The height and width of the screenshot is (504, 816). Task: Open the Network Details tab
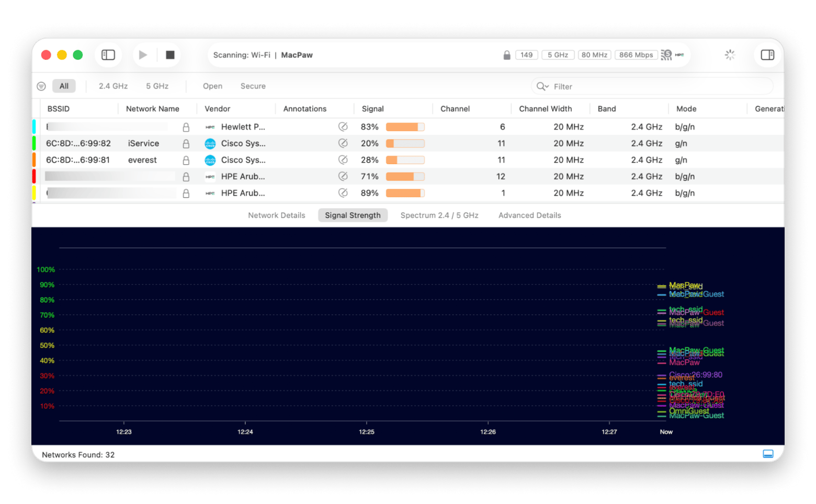click(276, 215)
